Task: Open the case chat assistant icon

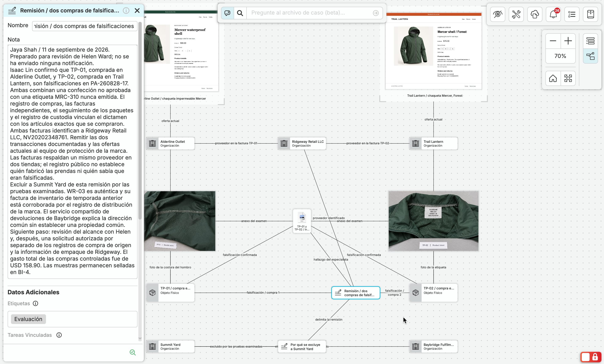Action: (227, 13)
